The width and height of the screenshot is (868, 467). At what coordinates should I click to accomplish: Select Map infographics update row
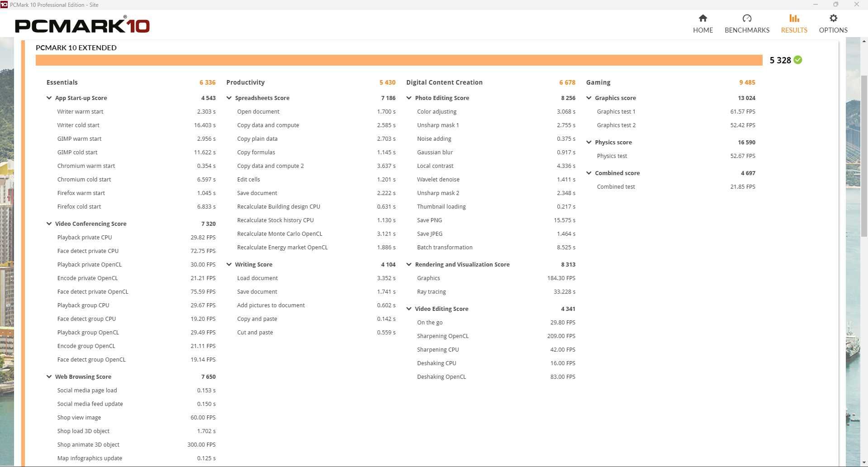pyautogui.click(x=136, y=458)
